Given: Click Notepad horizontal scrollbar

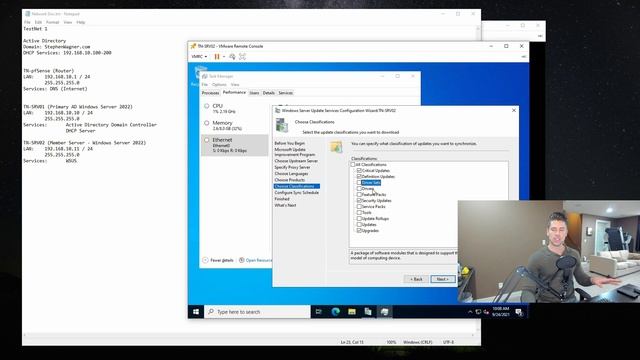Looking at the screenshot, I should pos(249,335).
